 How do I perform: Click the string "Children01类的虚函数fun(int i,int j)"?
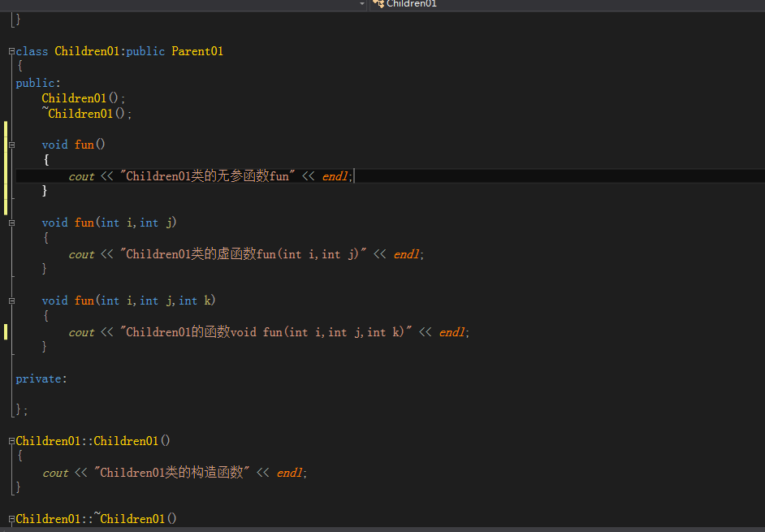pos(244,254)
